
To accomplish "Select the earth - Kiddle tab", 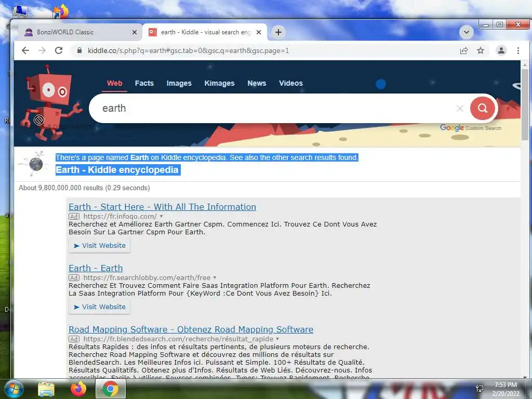I will click(x=205, y=32).
